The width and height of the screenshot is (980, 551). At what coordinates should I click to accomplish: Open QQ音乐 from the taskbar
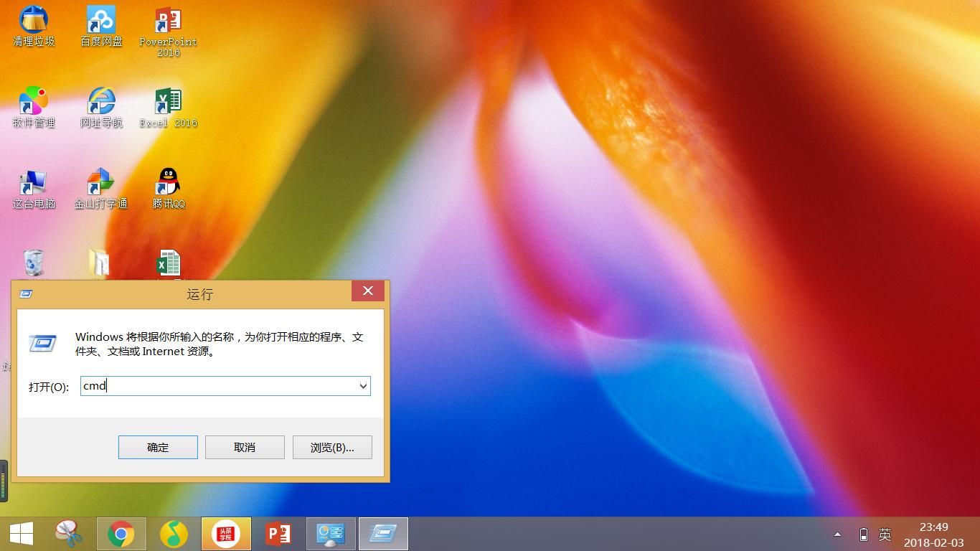click(174, 534)
